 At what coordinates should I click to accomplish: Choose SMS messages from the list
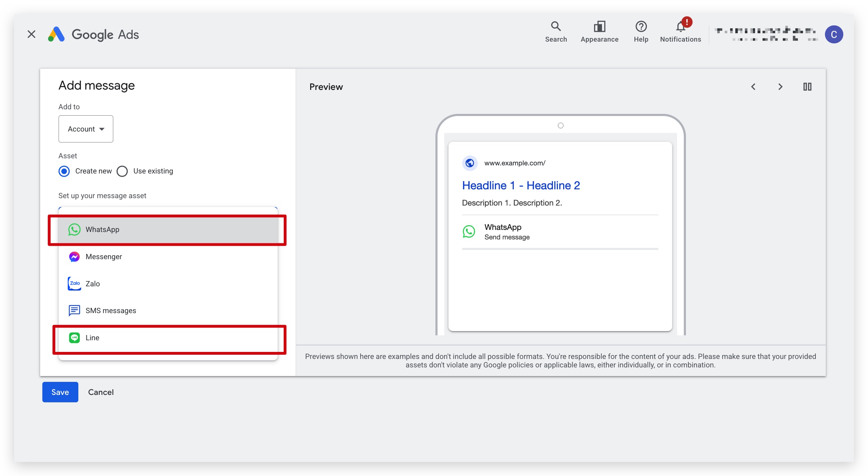pyautogui.click(x=168, y=311)
